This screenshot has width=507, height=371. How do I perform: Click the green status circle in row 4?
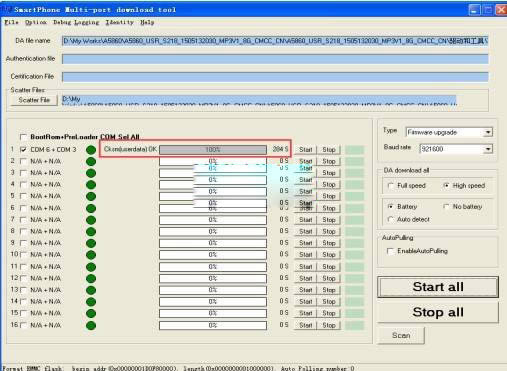point(91,185)
